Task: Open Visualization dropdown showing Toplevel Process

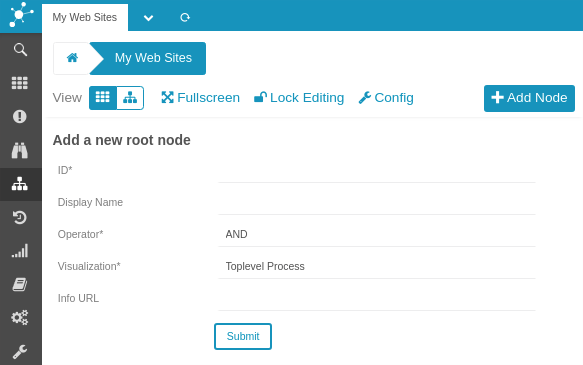Action: coord(377,266)
